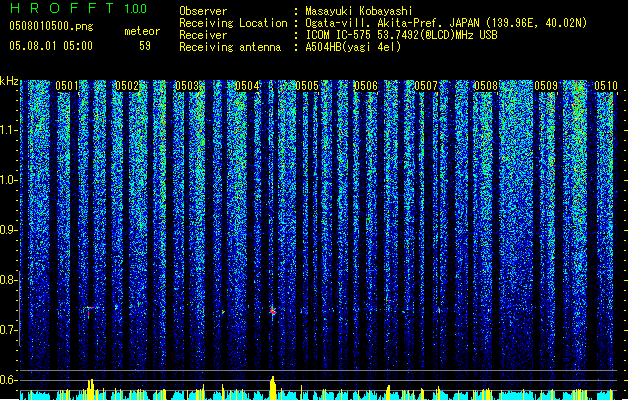Click the meteor count 59
This screenshot has width=629, height=400.
click(x=145, y=46)
